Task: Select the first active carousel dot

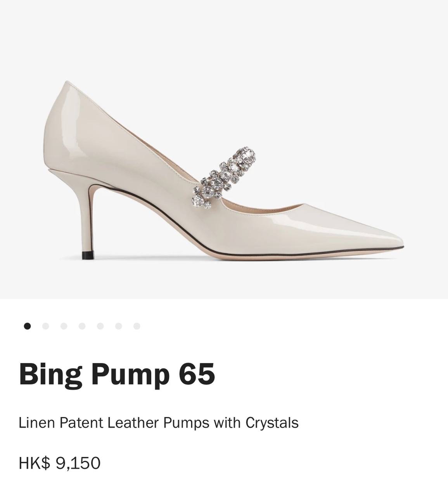Action: click(27, 326)
